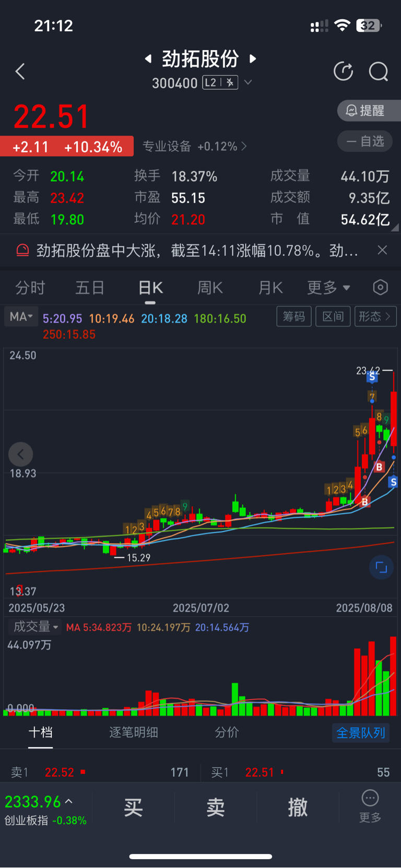Open the search magnifier icon
This screenshot has height=868, width=401.
pyautogui.click(x=378, y=72)
